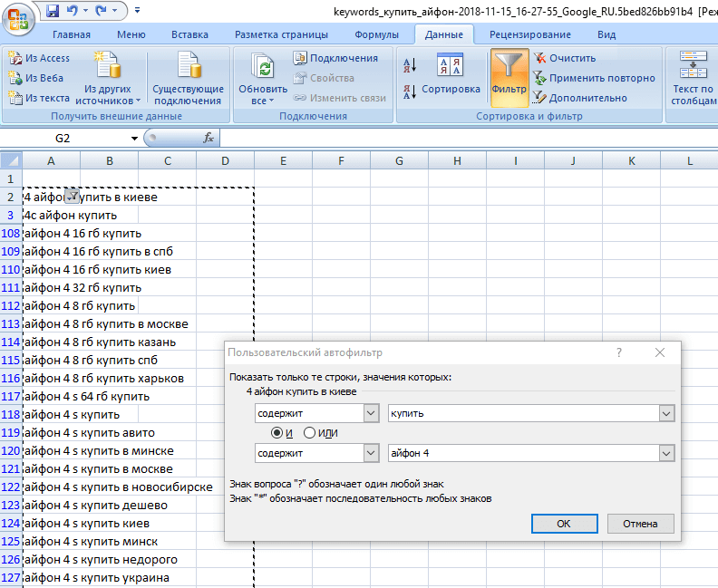
Task: Expand the 'айфон 4' value dropdown
Action: [x=666, y=453]
